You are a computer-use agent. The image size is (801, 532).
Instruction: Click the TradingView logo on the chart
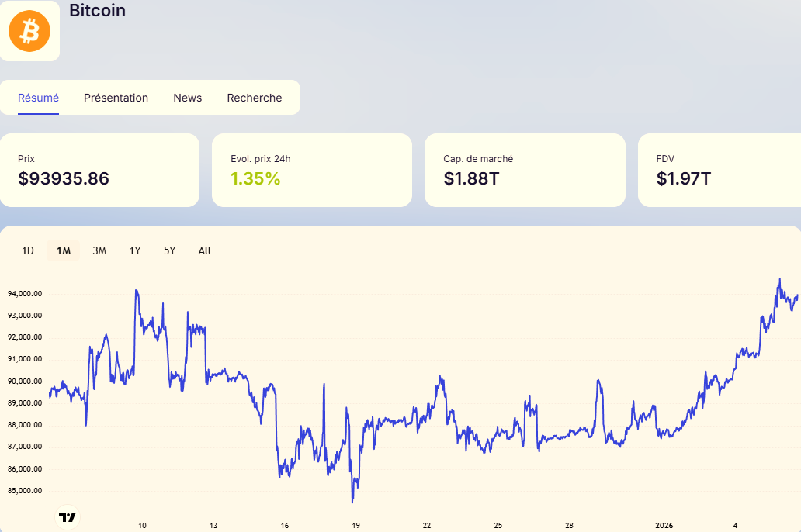[68, 517]
